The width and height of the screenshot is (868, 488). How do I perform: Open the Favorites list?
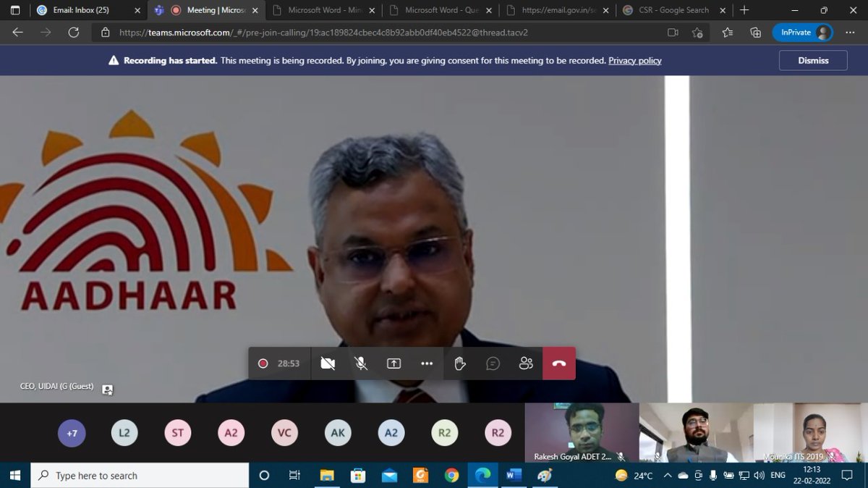[727, 33]
